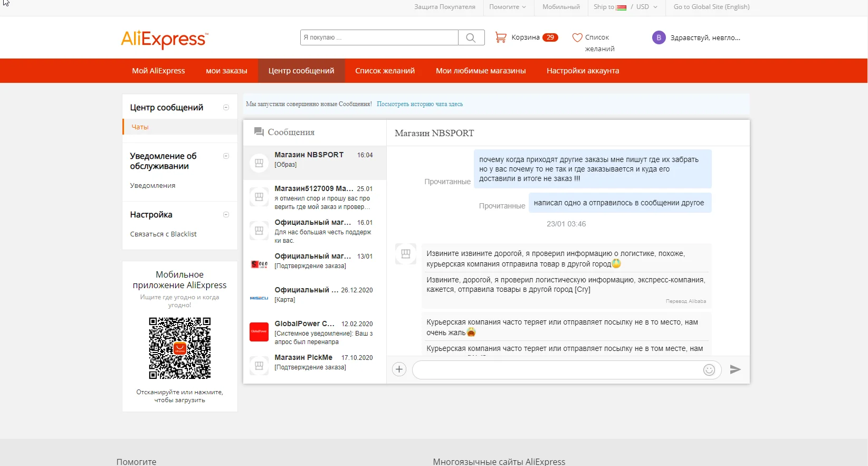
Task: Open the Официальный маг conversation dated 13/01
Action: point(315,264)
